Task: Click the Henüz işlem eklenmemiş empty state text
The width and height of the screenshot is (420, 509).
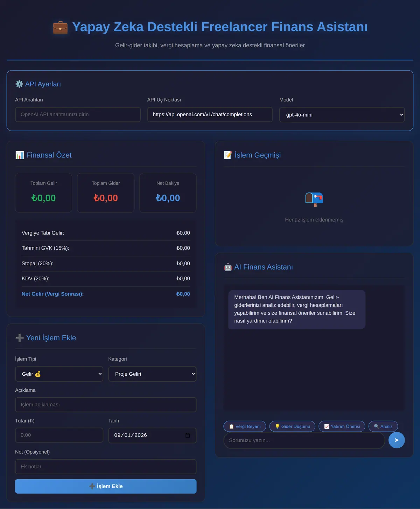Action: [314, 220]
